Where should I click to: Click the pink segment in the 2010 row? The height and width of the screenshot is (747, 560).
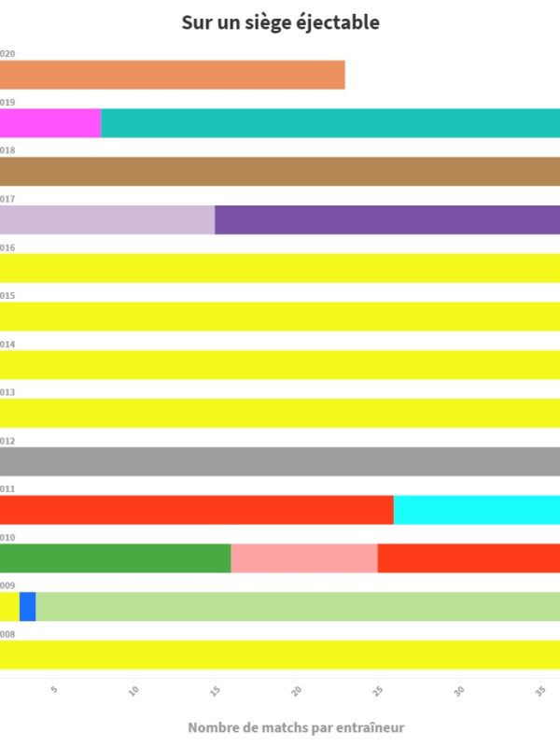304,558
